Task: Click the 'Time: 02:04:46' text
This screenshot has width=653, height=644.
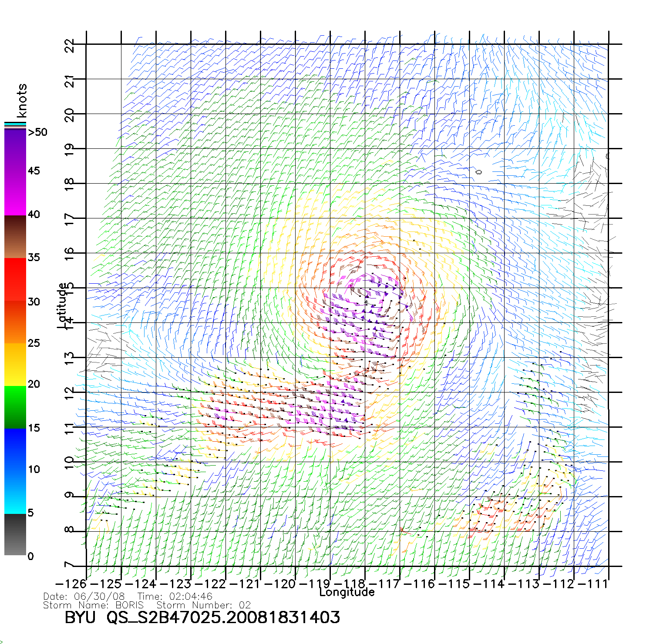Action: [x=175, y=597]
